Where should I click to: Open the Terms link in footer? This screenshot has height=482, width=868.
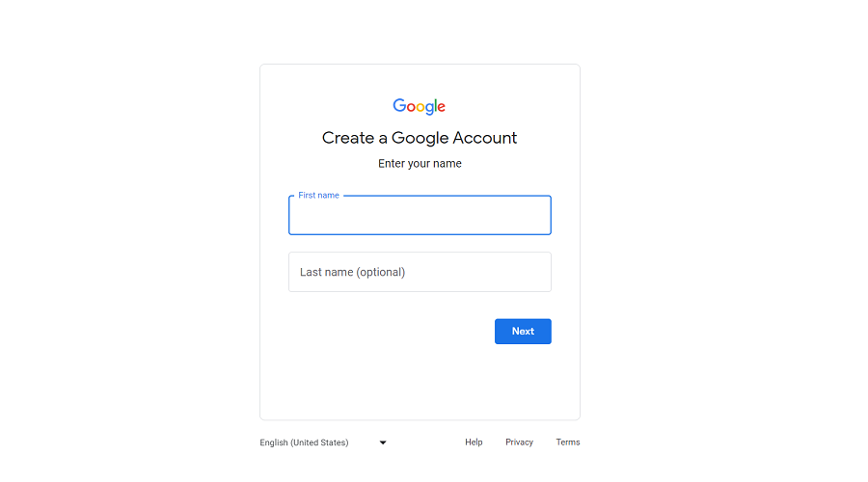tap(568, 442)
